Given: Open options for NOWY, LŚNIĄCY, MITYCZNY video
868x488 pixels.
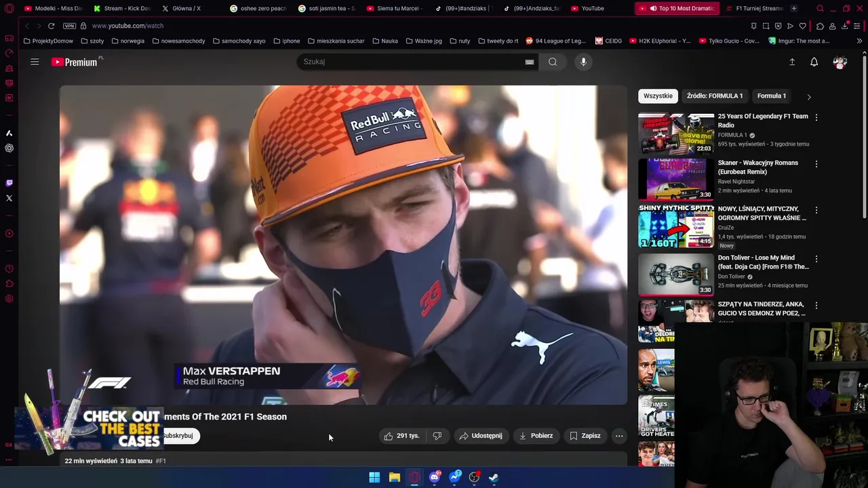Looking at the screenshot, I should click(x=816, y=210).
